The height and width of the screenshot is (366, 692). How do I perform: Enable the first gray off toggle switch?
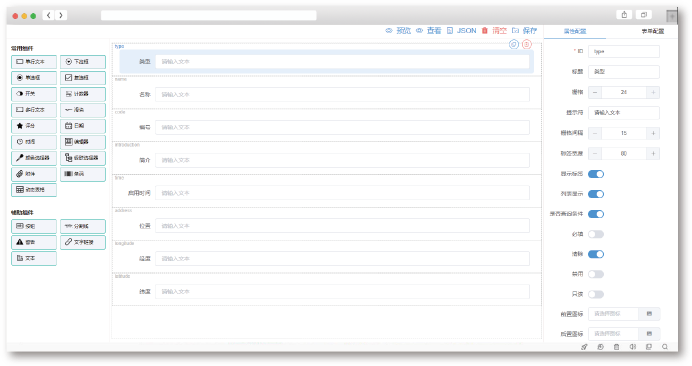(x=596, y=234)
